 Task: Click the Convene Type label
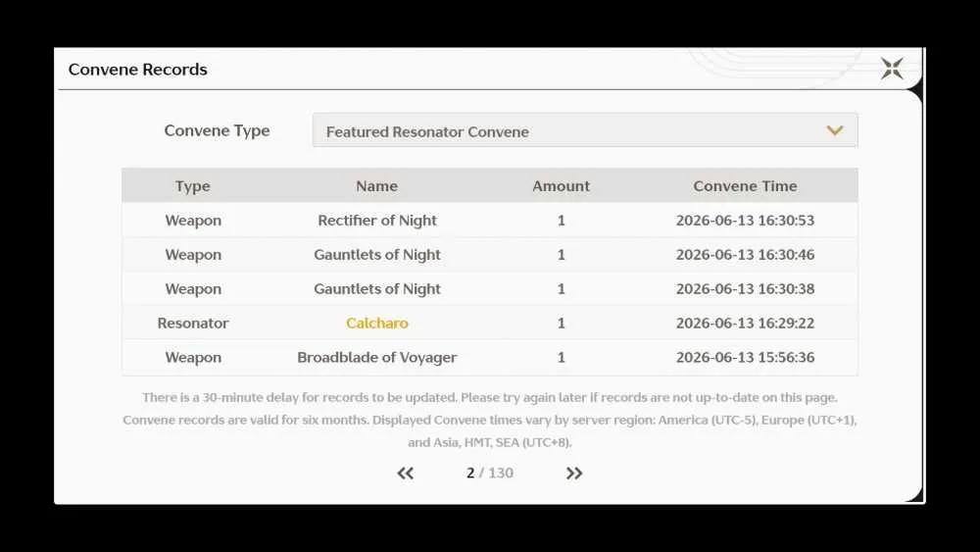[217, 130]
